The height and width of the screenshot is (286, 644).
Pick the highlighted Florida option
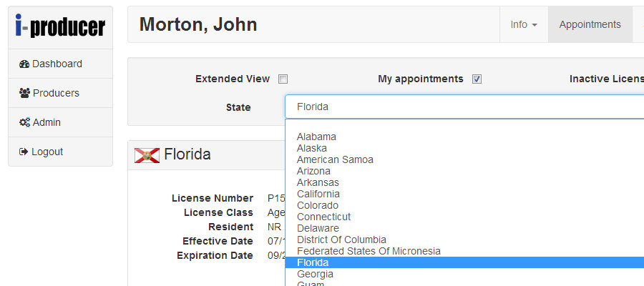pos(313,262)
